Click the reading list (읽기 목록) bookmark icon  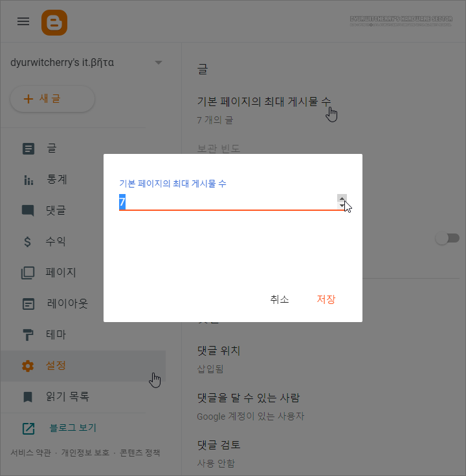click(x=28, y=396)
